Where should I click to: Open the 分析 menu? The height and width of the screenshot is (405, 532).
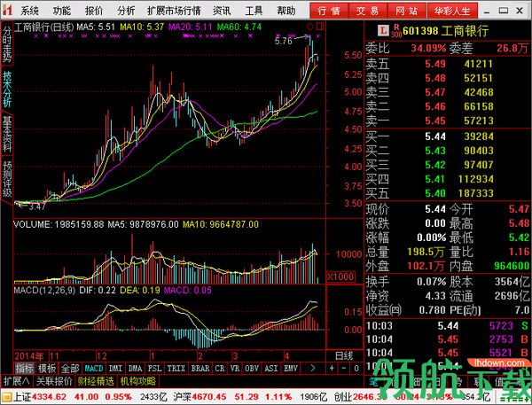pos(126,11)
